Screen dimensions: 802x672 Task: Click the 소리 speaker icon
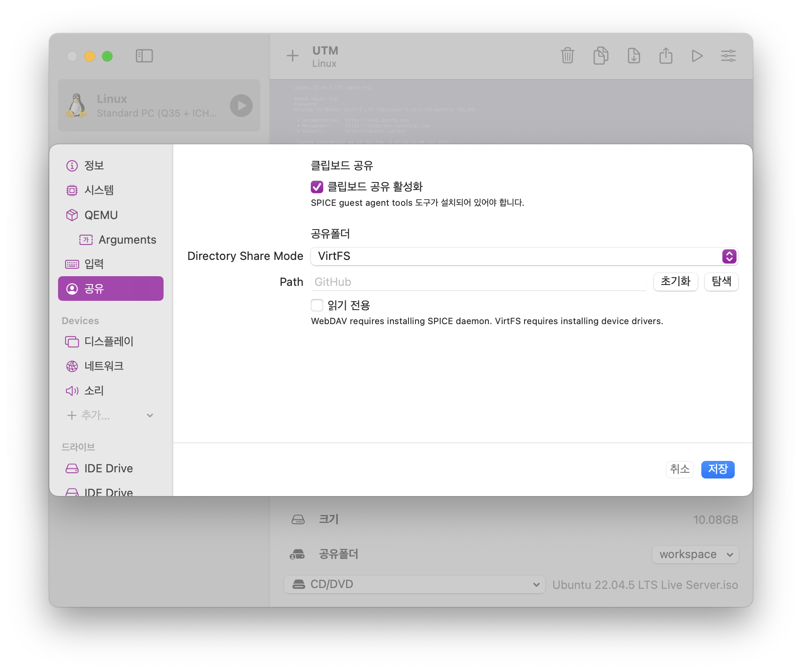click(x=72, y=391)
